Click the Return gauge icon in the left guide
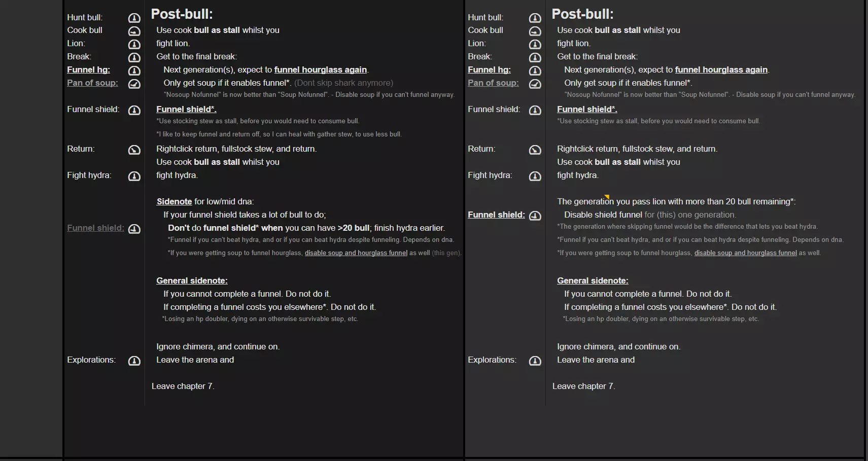 134,150
